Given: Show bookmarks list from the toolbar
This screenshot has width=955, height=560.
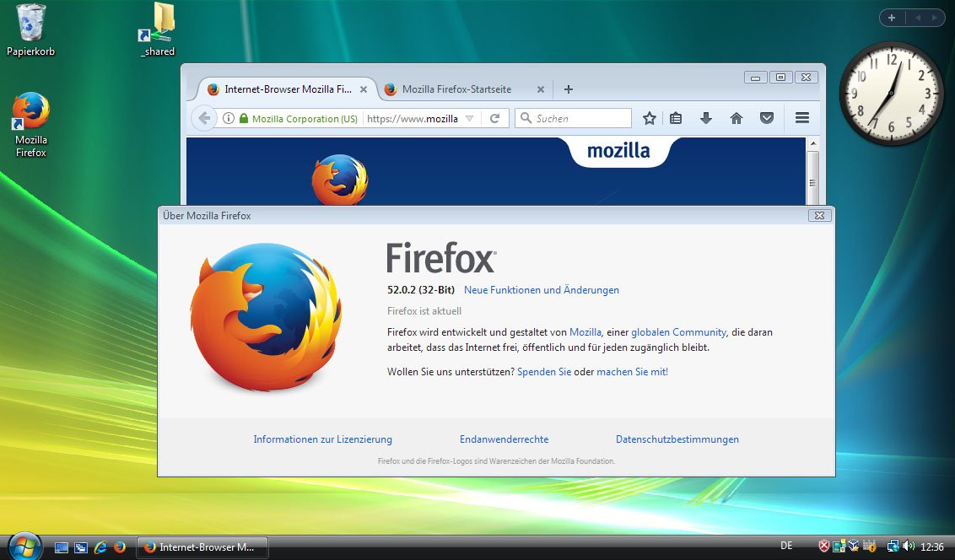Looking at the screenshot, I should 676,118.
